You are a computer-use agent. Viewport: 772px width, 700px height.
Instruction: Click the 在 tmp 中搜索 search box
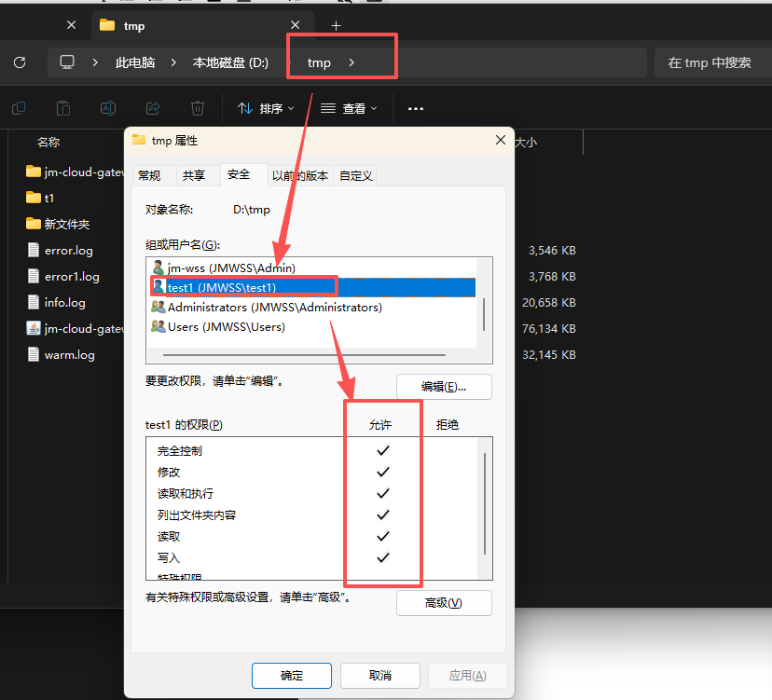point(710,62)
